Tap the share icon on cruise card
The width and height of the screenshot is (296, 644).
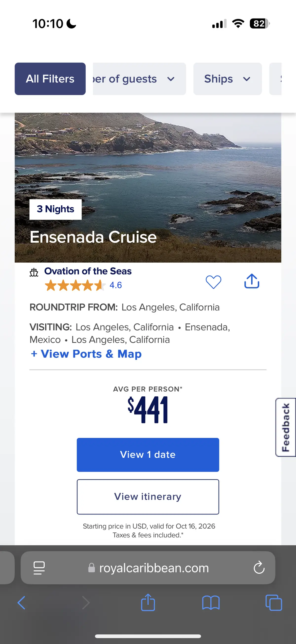click(252, 281)
